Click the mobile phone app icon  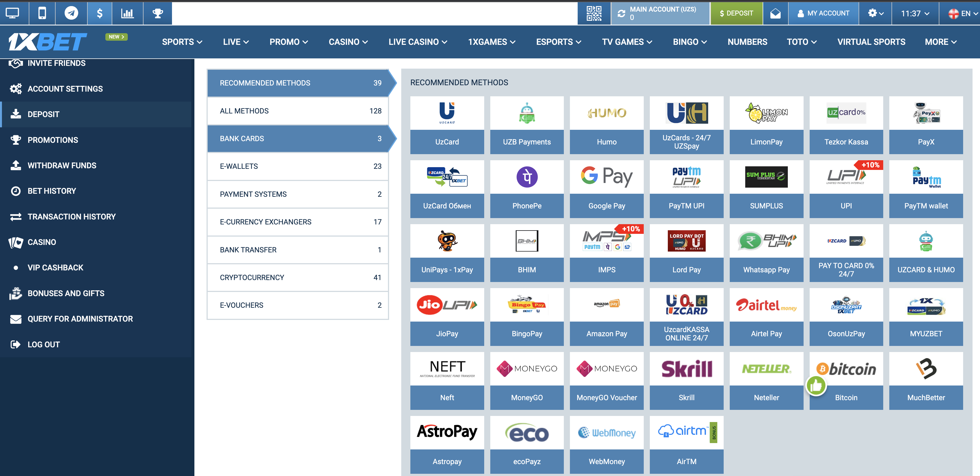[x=42, y=13]
